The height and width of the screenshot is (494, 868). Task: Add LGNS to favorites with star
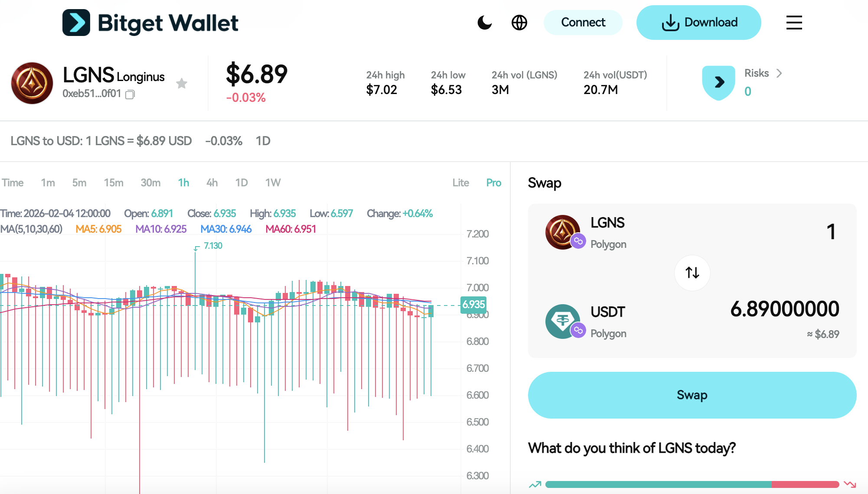point(182,83)
